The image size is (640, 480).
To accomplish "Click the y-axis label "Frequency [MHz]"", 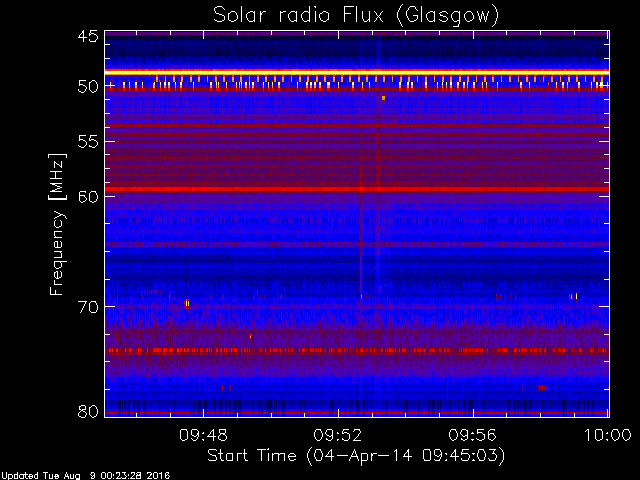I will pyautogui.click(x=57, y=224).
